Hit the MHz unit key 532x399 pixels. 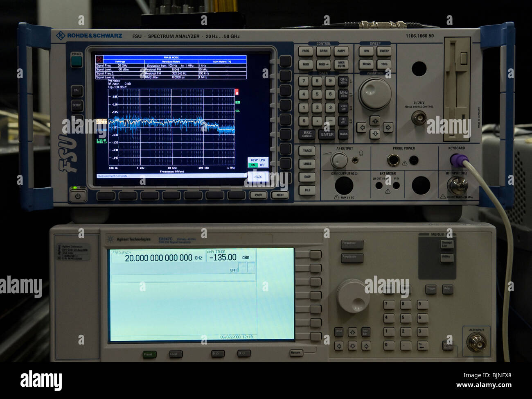click(x=343, y=94)
